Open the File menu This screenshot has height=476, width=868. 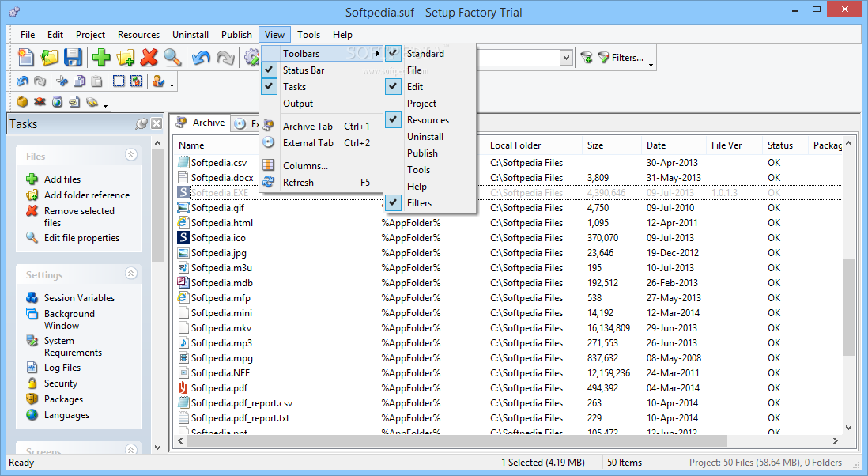[28, 34]
